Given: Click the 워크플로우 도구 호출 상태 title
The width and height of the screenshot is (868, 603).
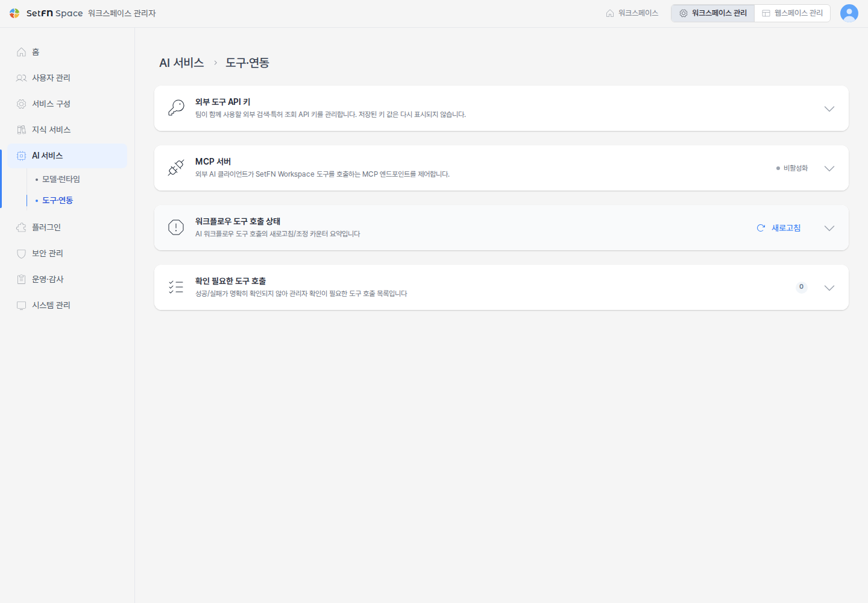Looking at the screenshot, I should click(x=237, y=221).
